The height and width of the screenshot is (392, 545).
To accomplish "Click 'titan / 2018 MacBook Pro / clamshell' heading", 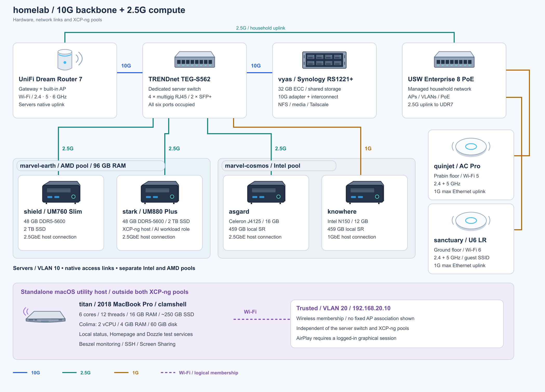I will [133, 304].
